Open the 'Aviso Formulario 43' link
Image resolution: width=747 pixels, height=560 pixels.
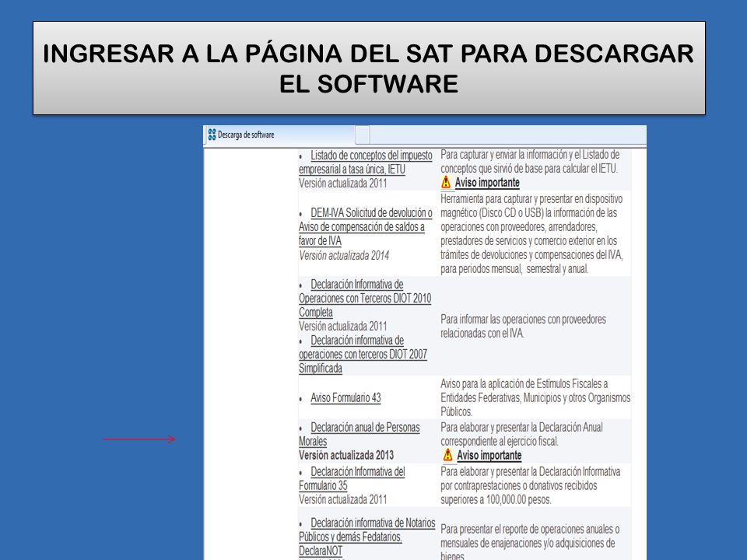[345, 397]
